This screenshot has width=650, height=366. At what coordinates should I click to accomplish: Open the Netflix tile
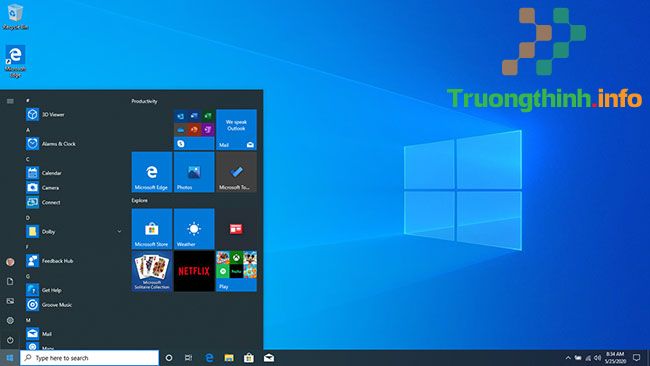[x=194, y=271]
